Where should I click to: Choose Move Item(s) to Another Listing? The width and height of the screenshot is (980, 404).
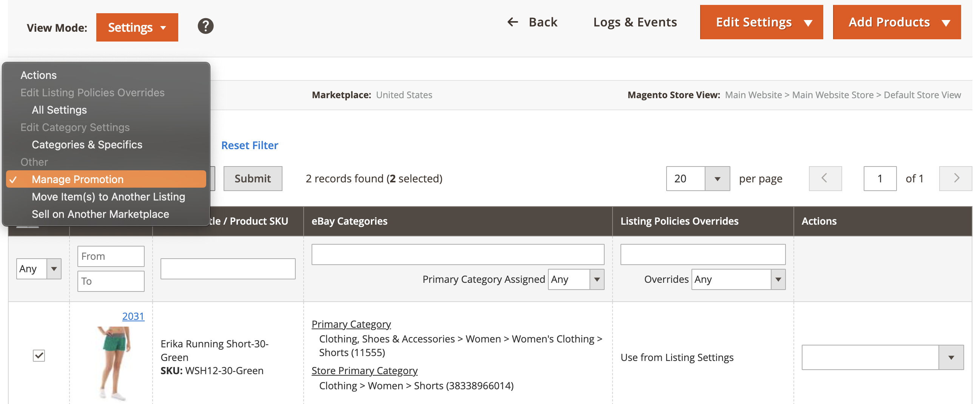[108, 197]
